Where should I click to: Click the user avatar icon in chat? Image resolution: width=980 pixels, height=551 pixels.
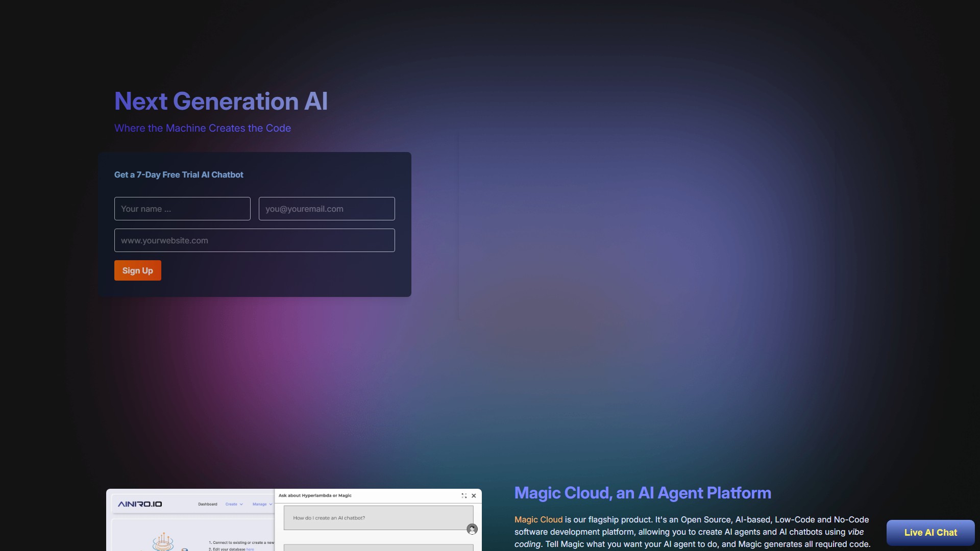(x=472, y=529)
